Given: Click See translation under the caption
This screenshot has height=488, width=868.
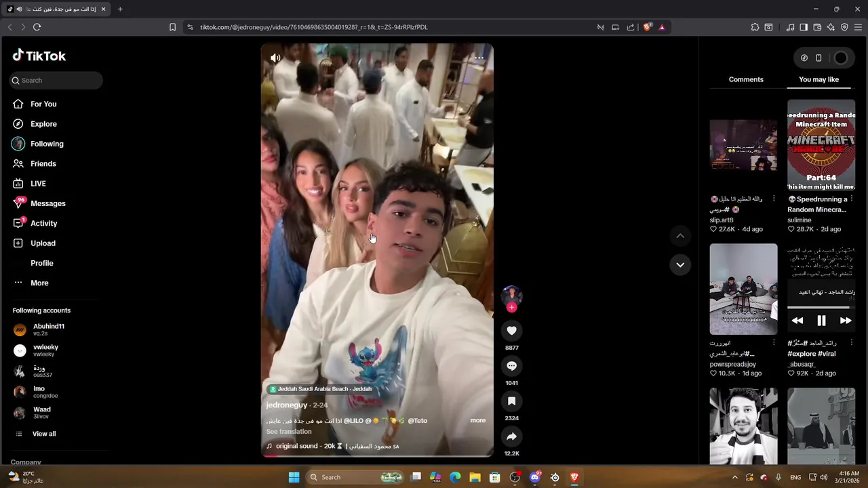Looking at the screenshot, I should [289, 431].
